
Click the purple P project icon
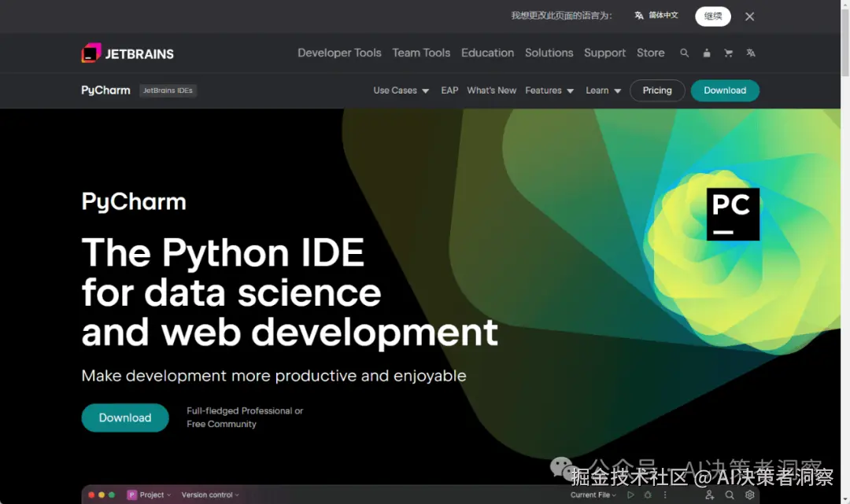tap(131, 495)
